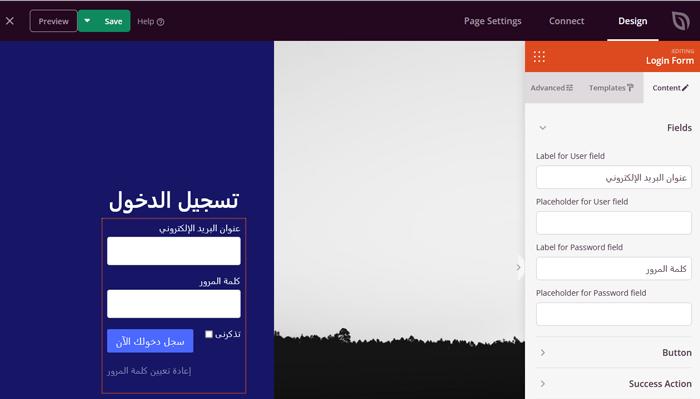Screen dimensions: 700x399
Task: Open the Connect tab
Action: tap(567, 21)
